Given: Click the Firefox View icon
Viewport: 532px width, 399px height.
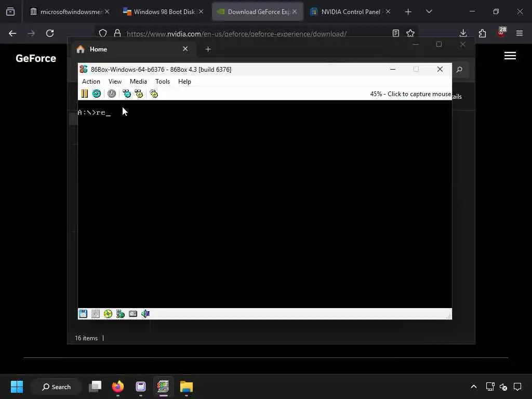Looking at the screenshot, I should click(10, 12).
